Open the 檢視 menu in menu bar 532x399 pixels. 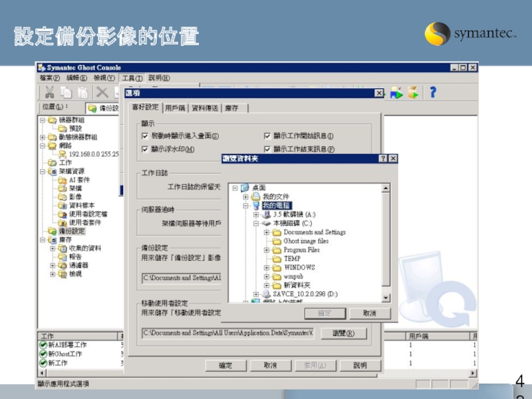104,78
